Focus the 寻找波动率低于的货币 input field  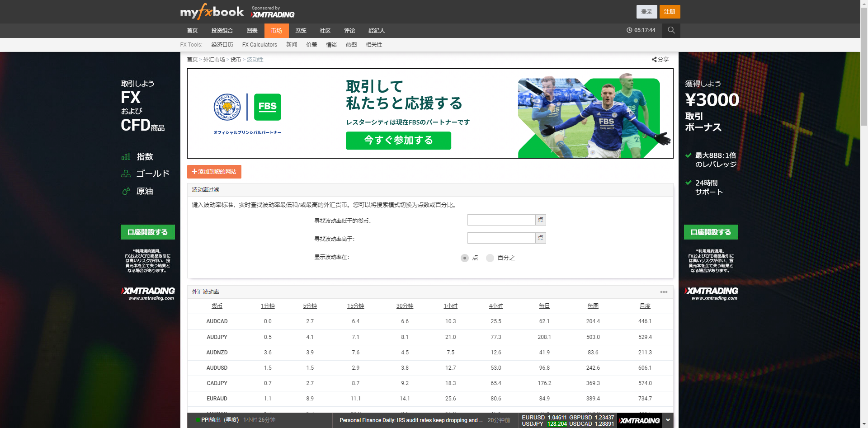(501, 220)
